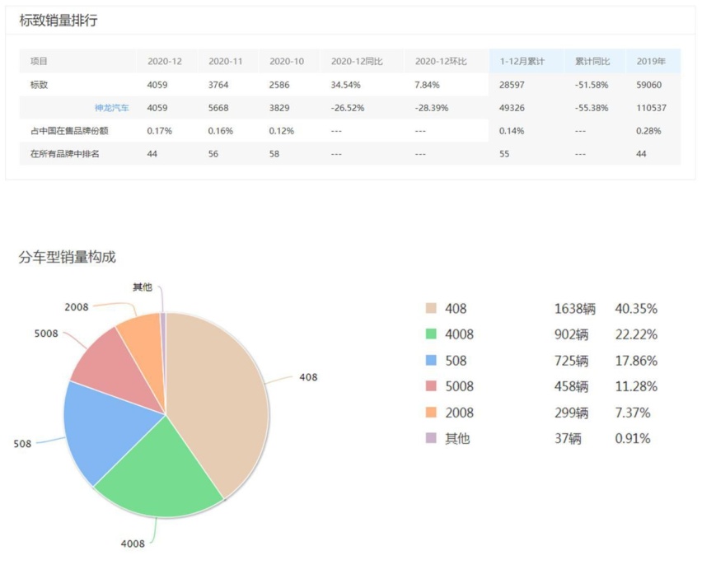Click the 22.22% legend percentage

(x=636, y=334)
